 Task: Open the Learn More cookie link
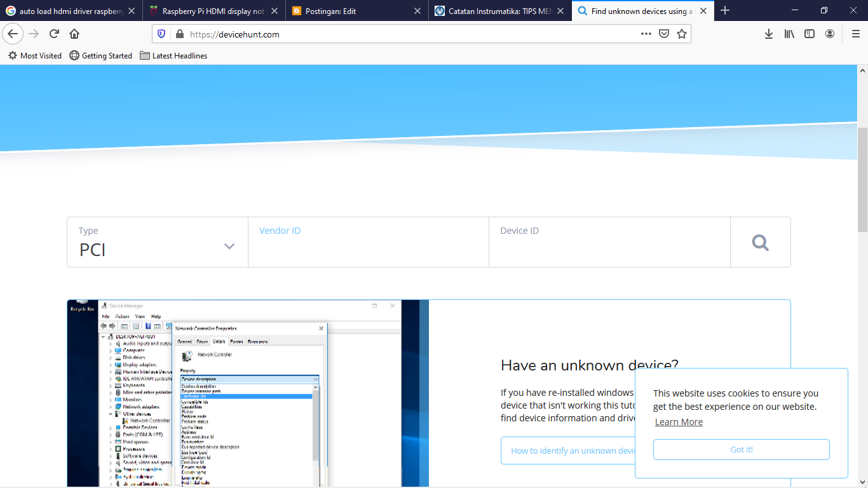pyautogui.click(x=679, y=422)
